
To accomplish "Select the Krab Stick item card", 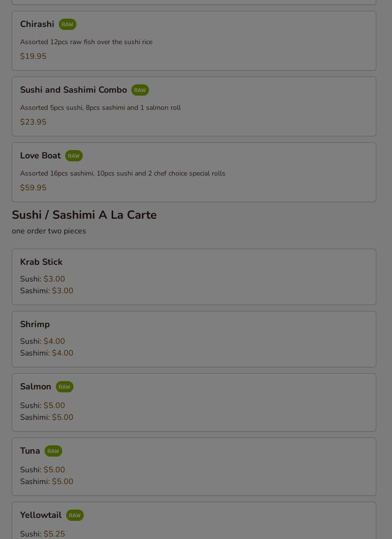I will pyautogui.click(x=194, y=277).
